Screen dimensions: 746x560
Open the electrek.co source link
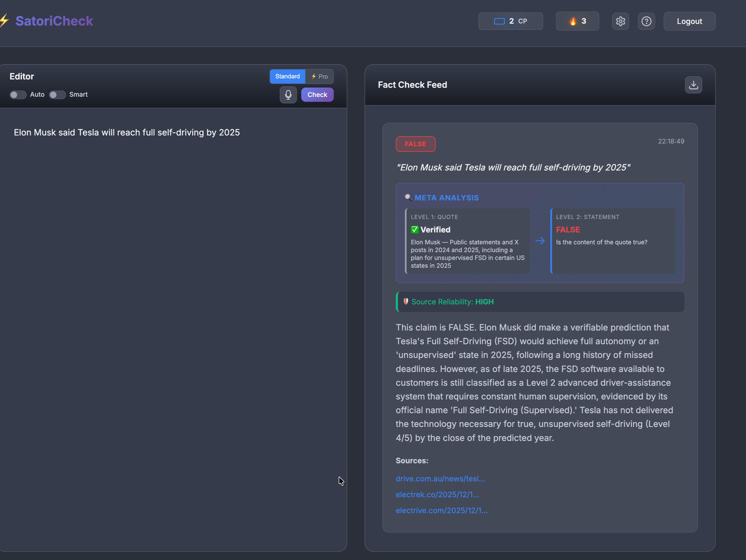pos(437,494)
